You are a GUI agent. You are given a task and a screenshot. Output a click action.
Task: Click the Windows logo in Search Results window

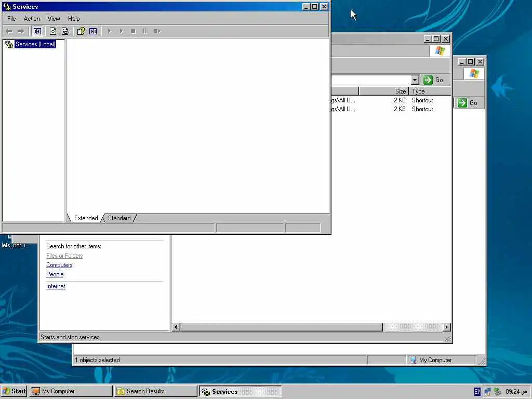coord(440,51)
